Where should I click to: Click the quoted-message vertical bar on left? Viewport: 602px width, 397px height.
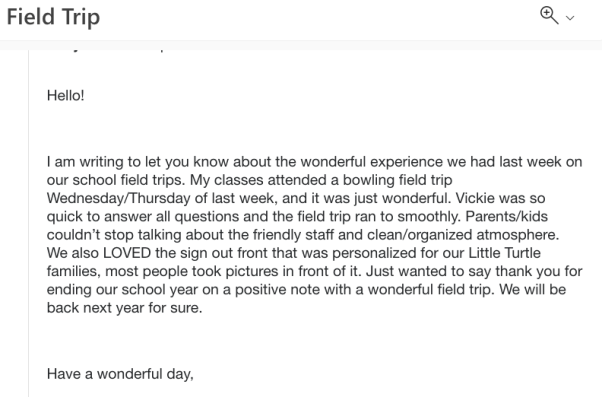tap(28, 223)
